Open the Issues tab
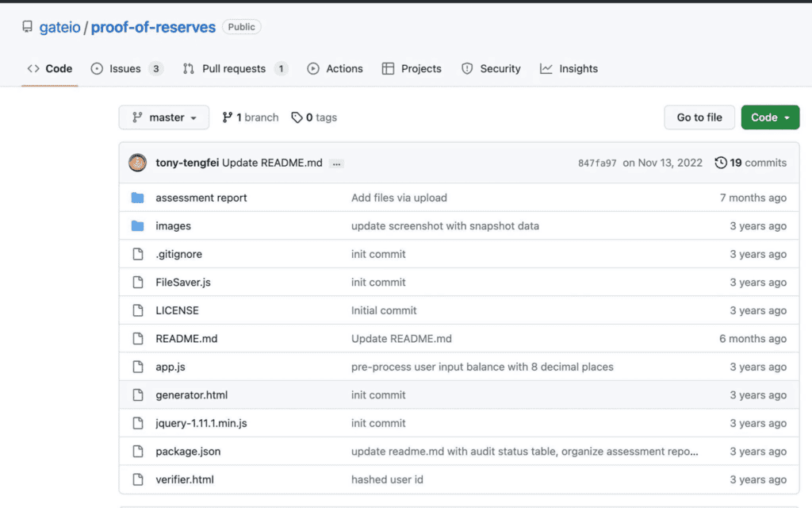 point(126,68)
